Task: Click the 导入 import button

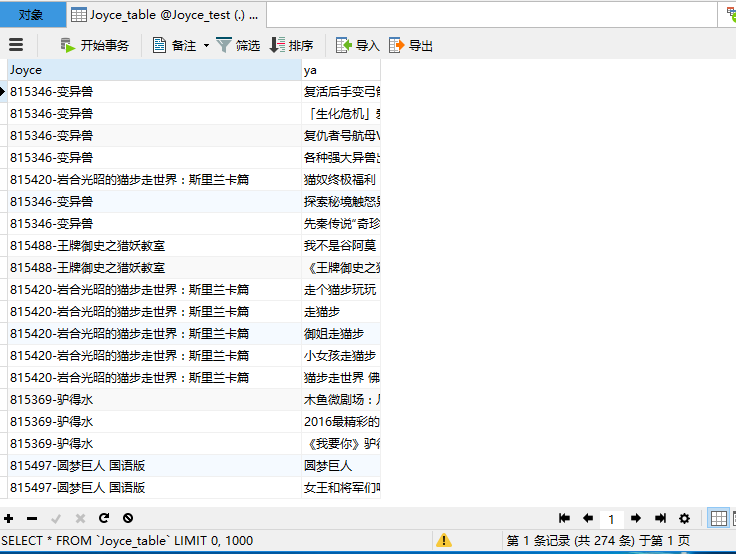Action: [357, 45]
